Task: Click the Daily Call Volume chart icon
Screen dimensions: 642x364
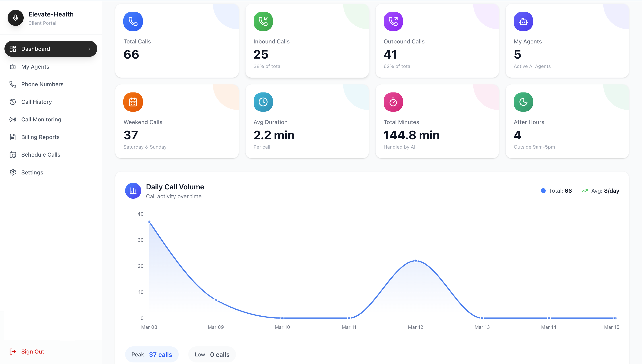Action: (133, 190)
